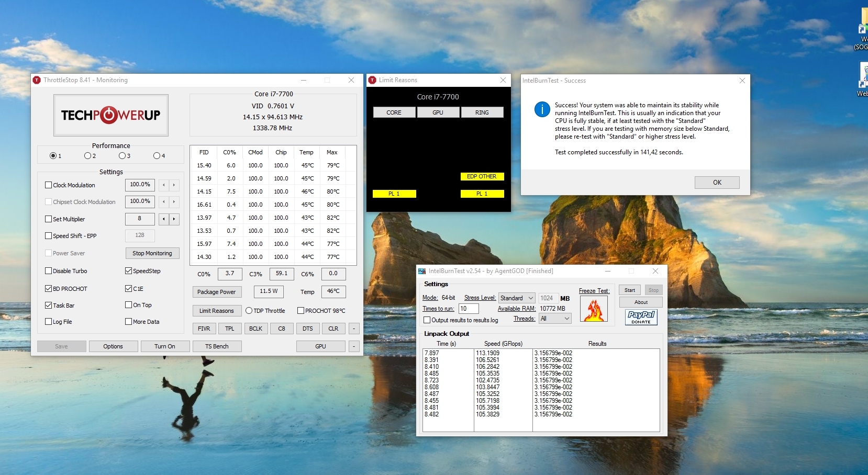
Task: Click the BCLK button
Action: 256,329
